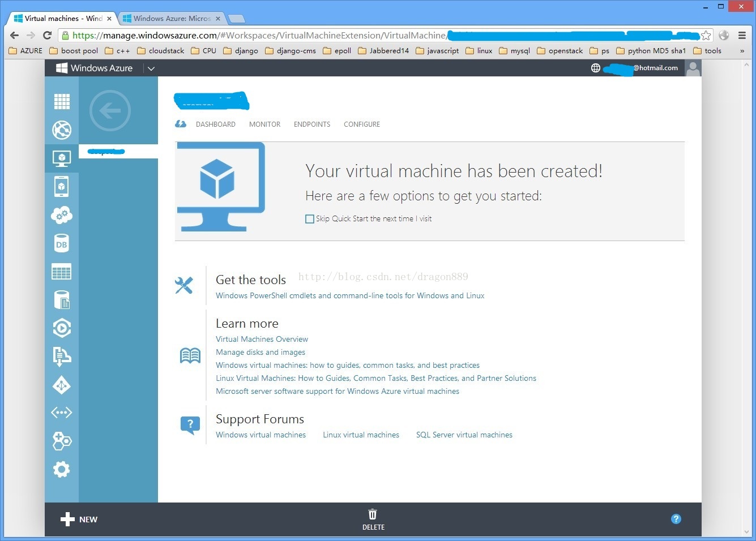Expand dropdown chevron beside Windows Azure
756x541 pixels.
(151, 68)
